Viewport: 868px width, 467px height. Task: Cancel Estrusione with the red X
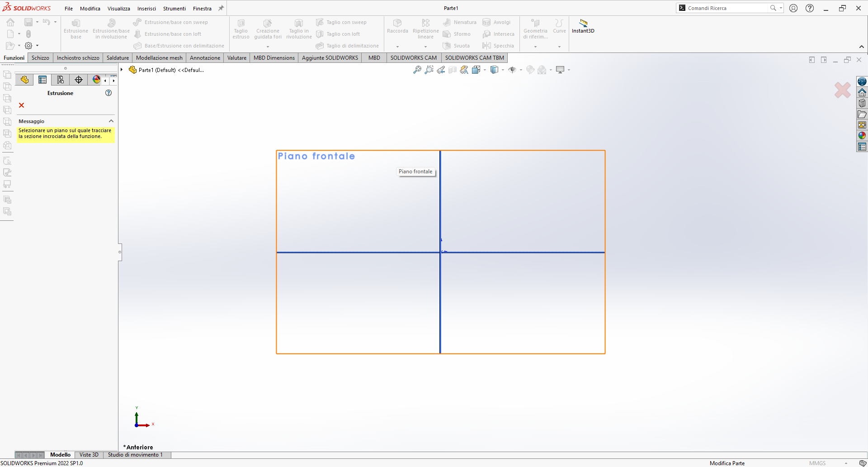coord(21,105)
